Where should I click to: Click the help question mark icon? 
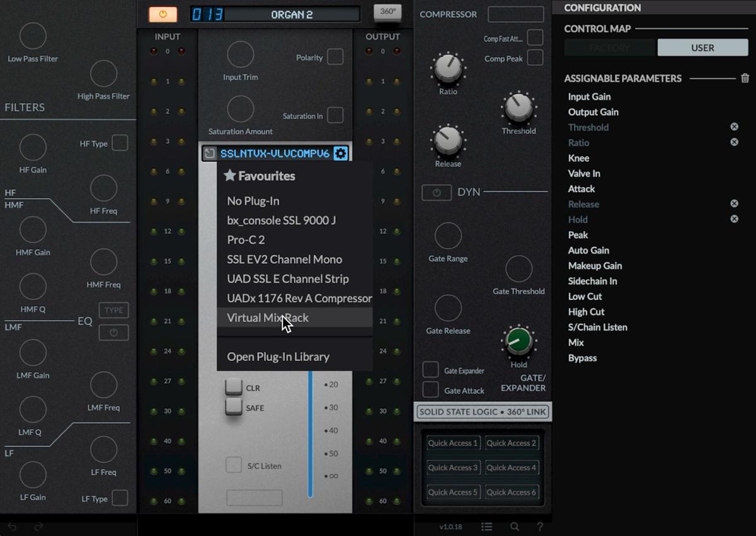click(x=539, y=527)
